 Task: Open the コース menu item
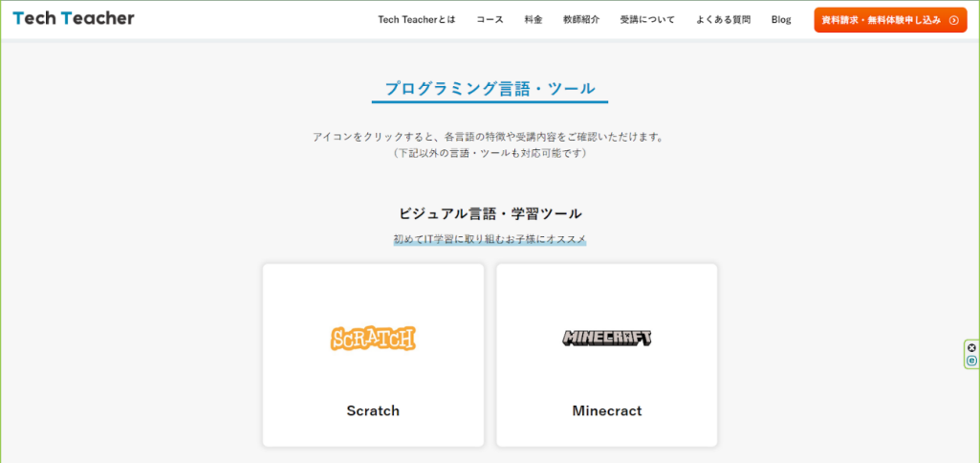[x=490, y=20]
